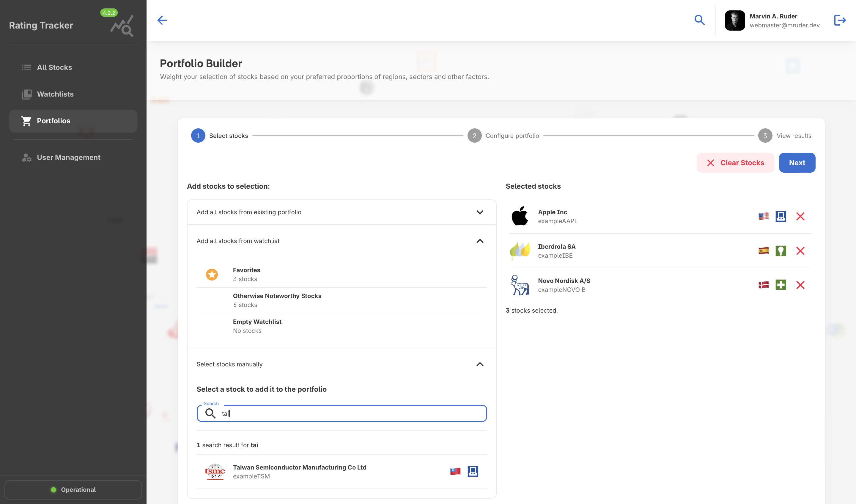Image resolution: width=856 pixels, height=504 pixels.
Task: Click Iberdrola utilities sector icon
Action: [x=781, y=251]
